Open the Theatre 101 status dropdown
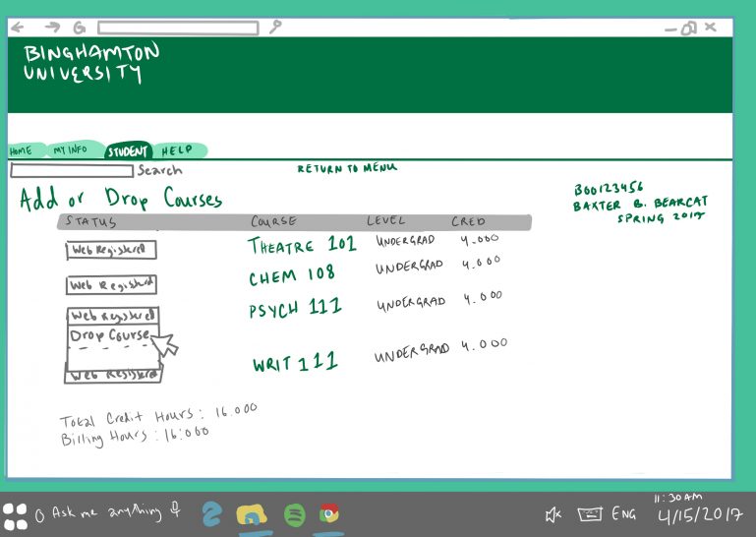756x537 pixels. pos(111,250)
